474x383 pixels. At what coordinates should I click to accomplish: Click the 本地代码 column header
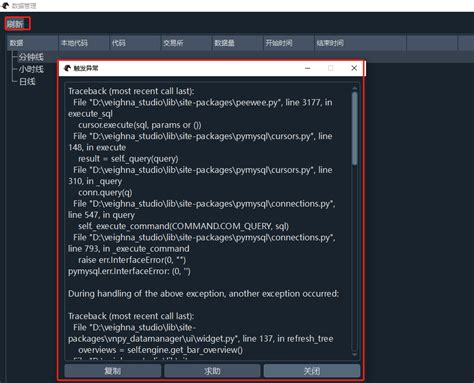(84, 43)
